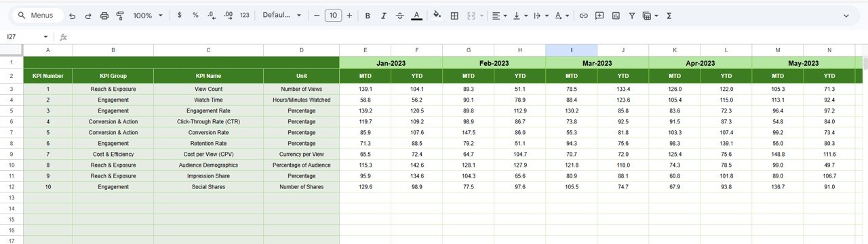Insert a comment
This screenshot has height=244, width=868.
(599, 15)
